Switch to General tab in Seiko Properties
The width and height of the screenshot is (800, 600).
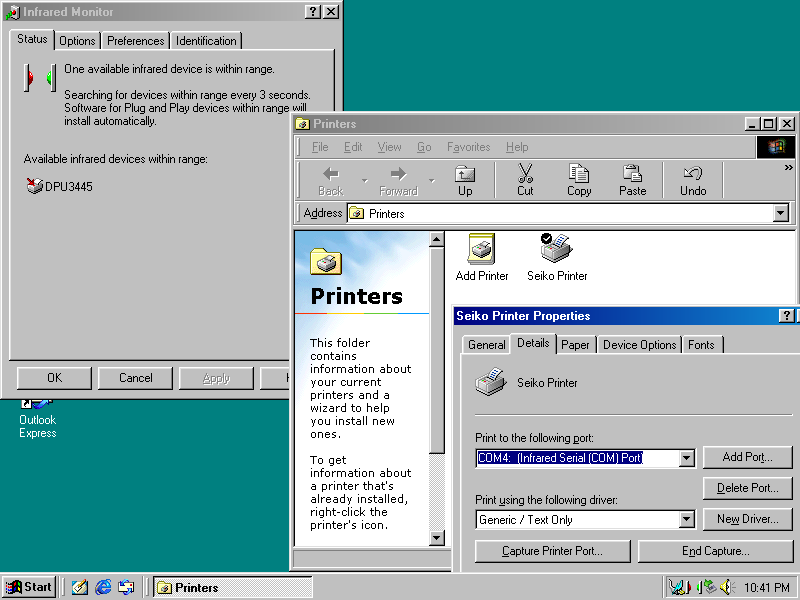point(486,345)
